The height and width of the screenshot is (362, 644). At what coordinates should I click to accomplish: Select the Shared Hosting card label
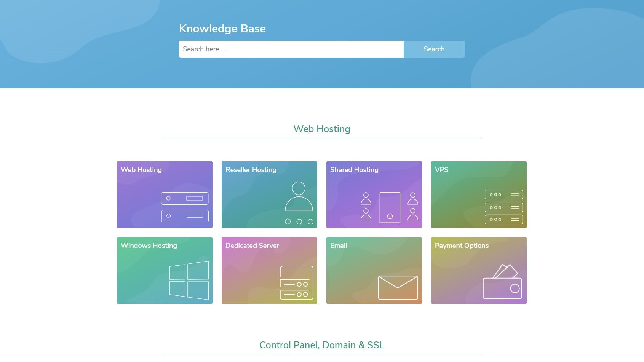click(x=354, y=170)
